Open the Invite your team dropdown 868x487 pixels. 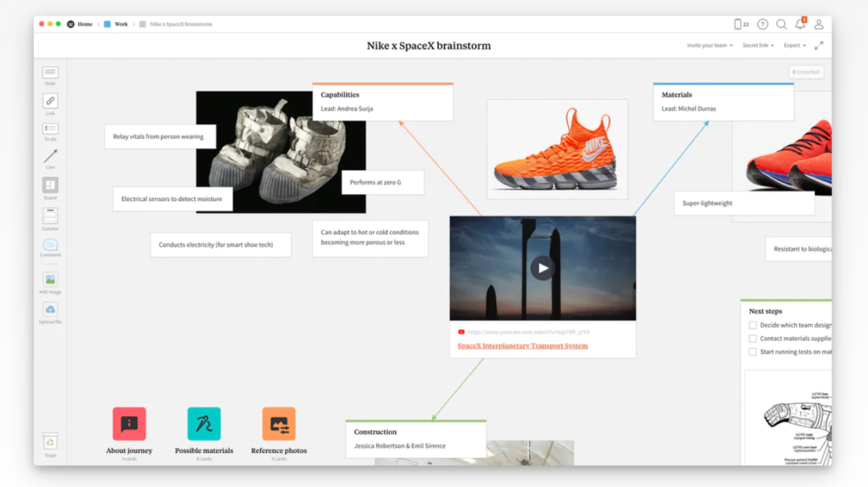pos(709,46)
